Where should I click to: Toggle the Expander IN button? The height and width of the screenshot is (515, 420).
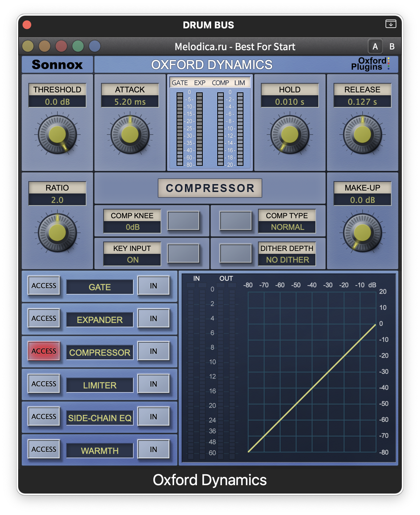(154, 319)
